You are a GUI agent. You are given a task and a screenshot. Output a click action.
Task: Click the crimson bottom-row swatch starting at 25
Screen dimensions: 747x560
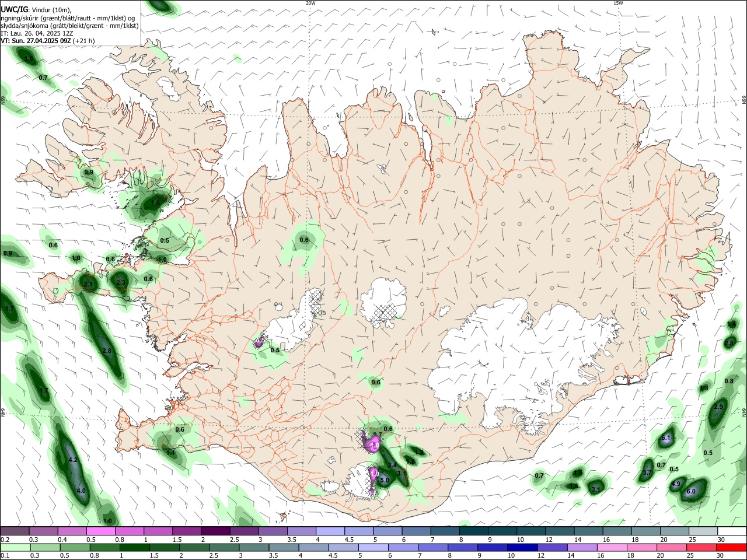(701, 548)
